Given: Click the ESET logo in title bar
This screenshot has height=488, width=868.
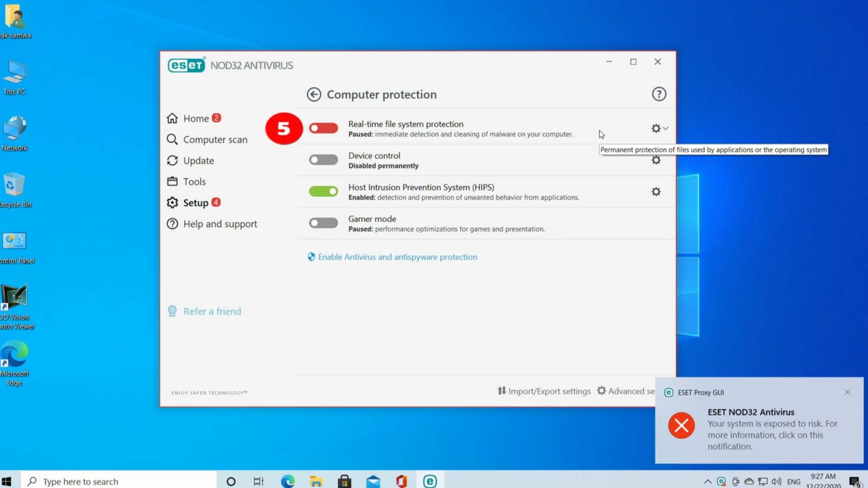Looking at the screenshot, I should click(186, 65).
